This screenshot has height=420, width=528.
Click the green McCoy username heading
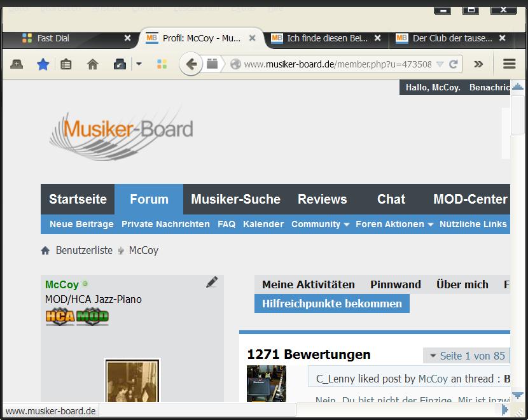pos(62,284)
